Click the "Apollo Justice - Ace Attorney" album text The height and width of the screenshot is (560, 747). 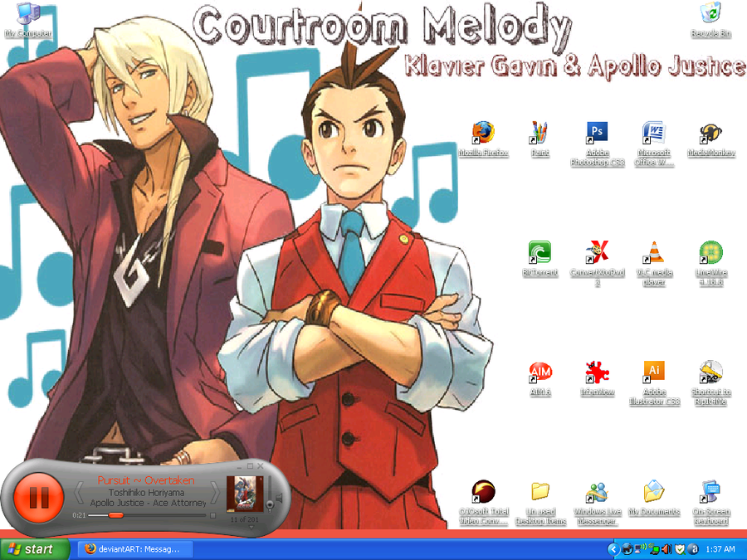(149, 503)
